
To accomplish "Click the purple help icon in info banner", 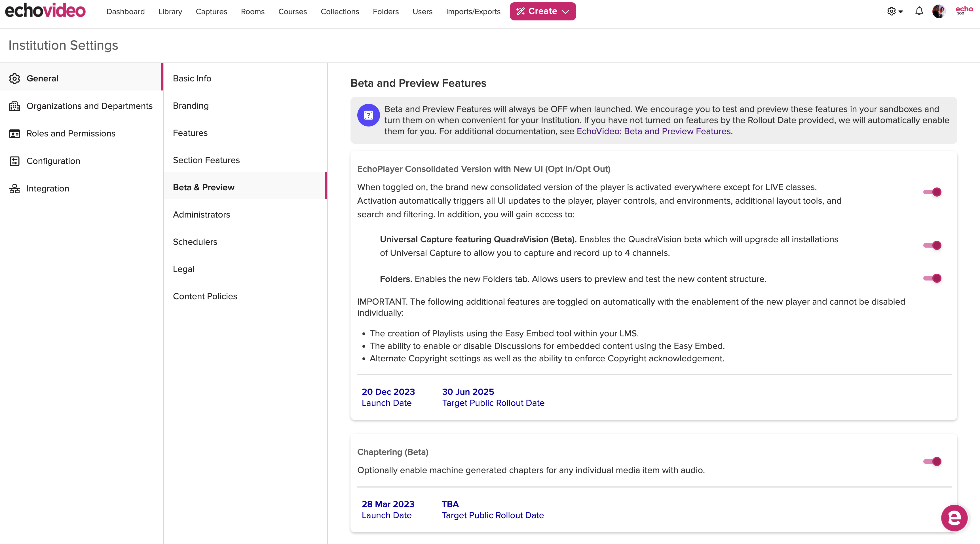I will (x=368, y=115).
